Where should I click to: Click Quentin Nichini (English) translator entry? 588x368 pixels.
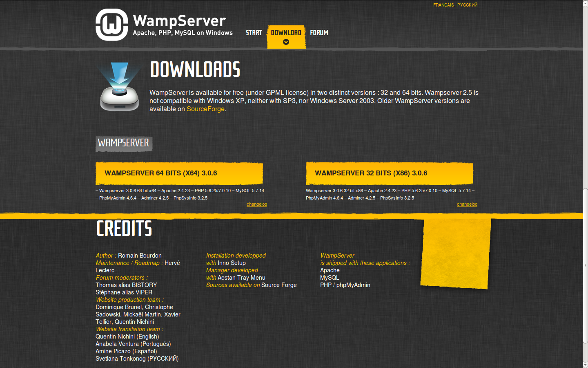pyautogui.click(x=127, y=337)
